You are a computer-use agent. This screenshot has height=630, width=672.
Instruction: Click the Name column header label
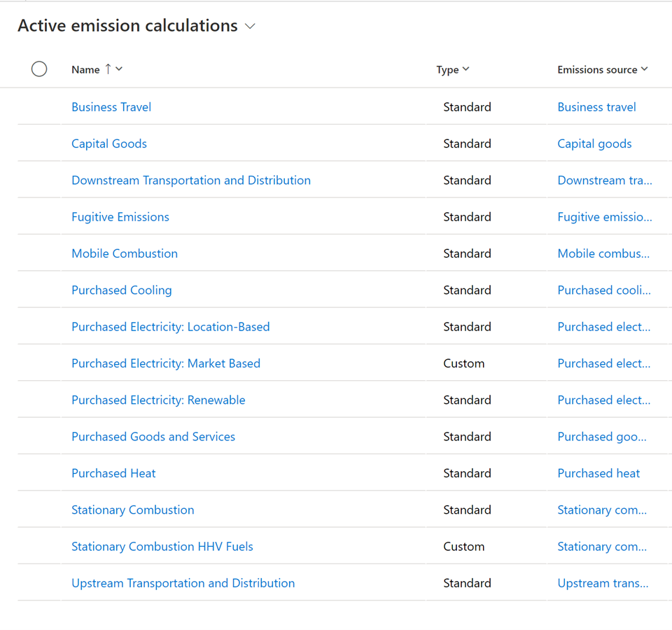point(85,69)
